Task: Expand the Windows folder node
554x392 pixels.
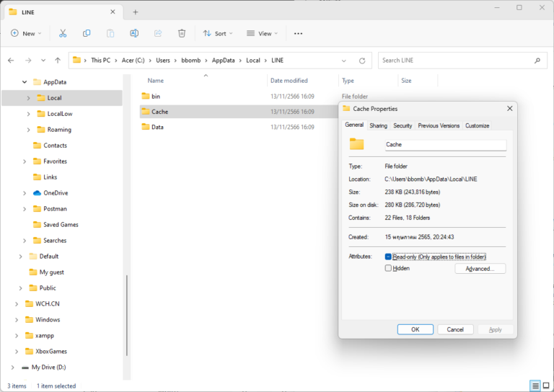Action: (x=17, y=320)
